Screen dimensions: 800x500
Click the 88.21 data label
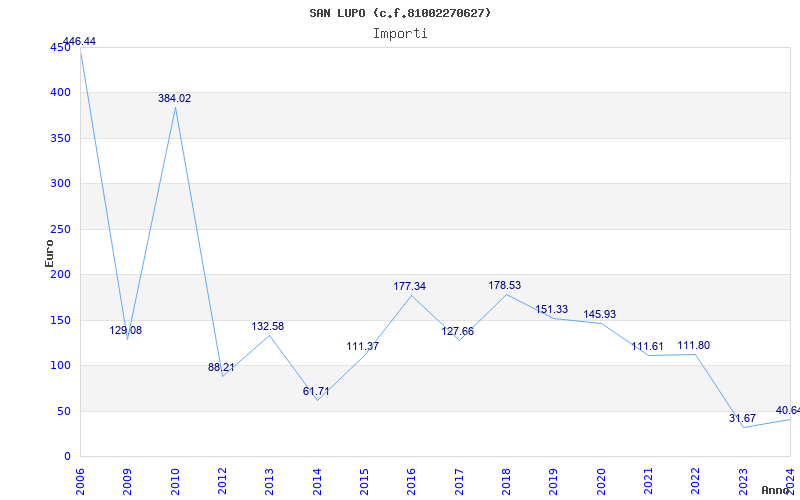pyautogui.click(x=221, y=367)
